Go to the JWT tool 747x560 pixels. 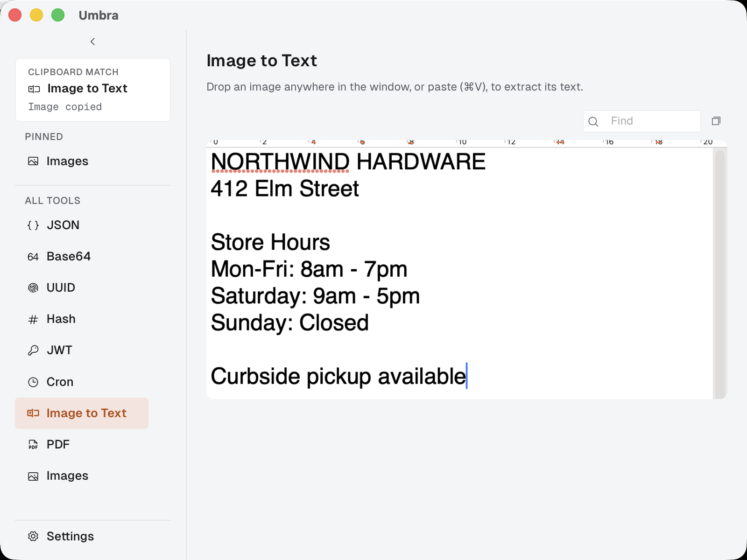coord(82,350)
